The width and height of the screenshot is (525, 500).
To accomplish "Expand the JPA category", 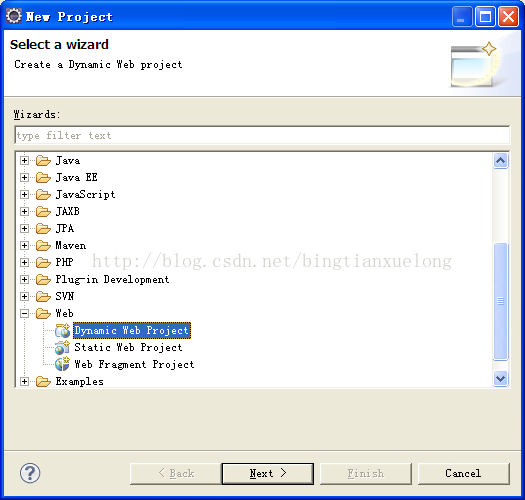I will 24,228.
